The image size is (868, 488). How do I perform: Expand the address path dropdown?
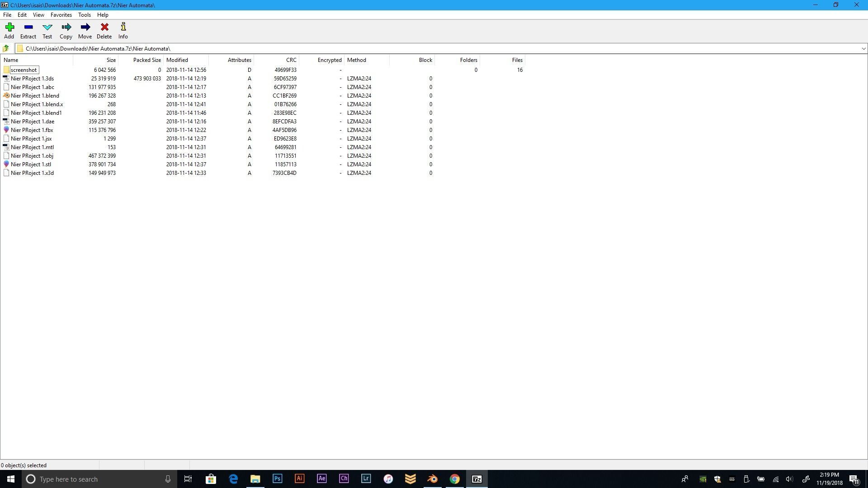(863, 48)
